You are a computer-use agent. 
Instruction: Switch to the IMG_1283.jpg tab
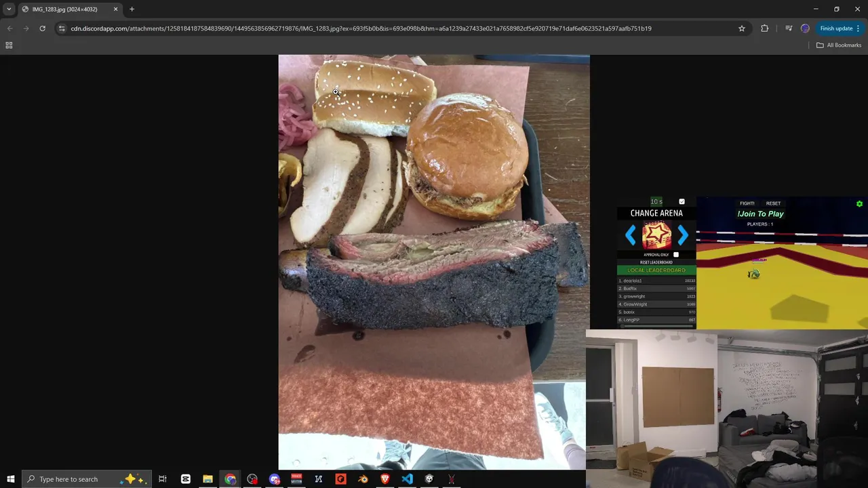[x=70, y=9]
